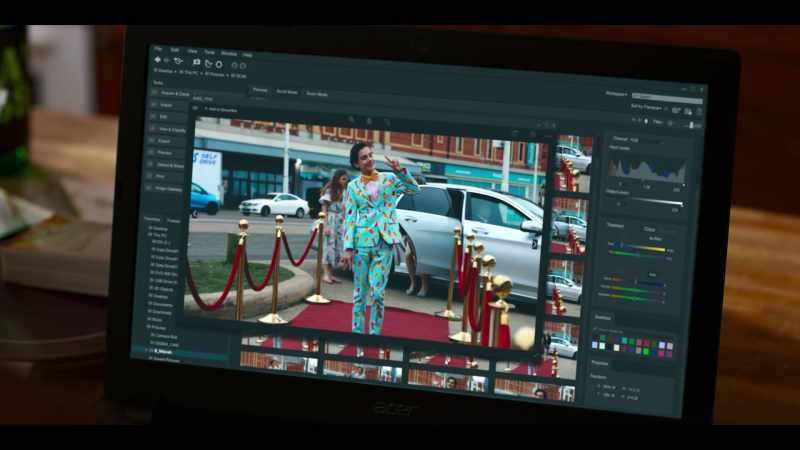Click the Export tool icon in left sidebar
800x450 pixels.
(x=152, y=141)
